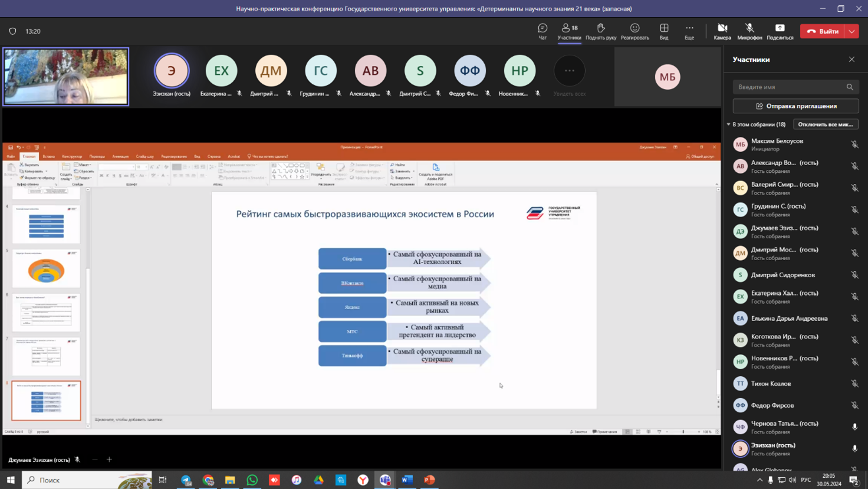Mute Чернова Татья... via her mic icon
Viewport: 868px width, 489px height.
854,427
